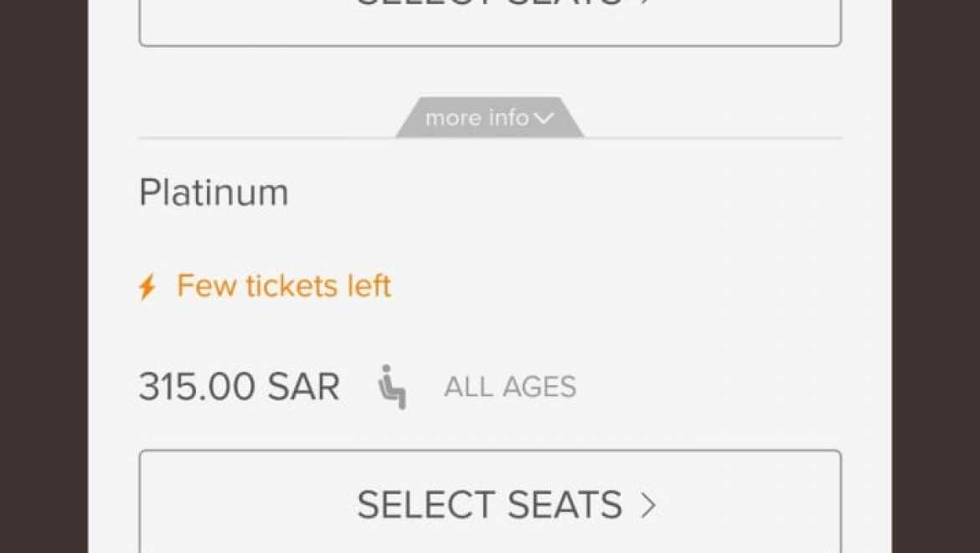This screenshot has width=980, height=553.
Task: Click the word AGES beside the seat icon
Action: point(539,387)
